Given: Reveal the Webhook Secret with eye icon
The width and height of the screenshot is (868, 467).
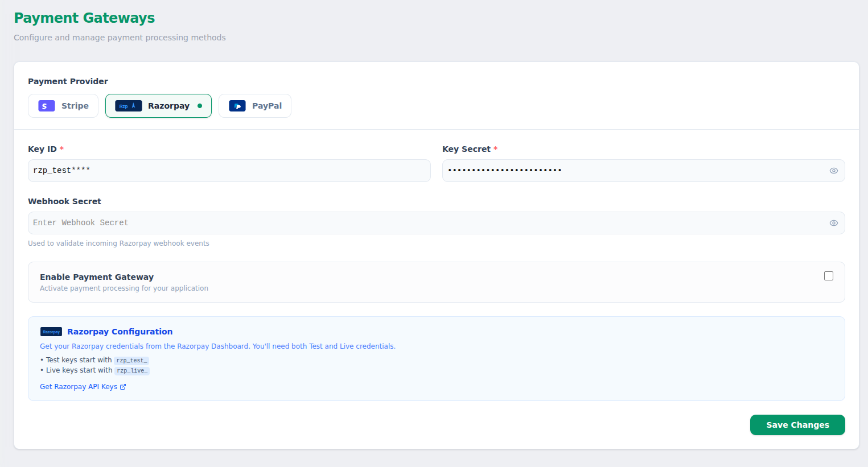Looking at the screenshot, I should click(833, 223).
